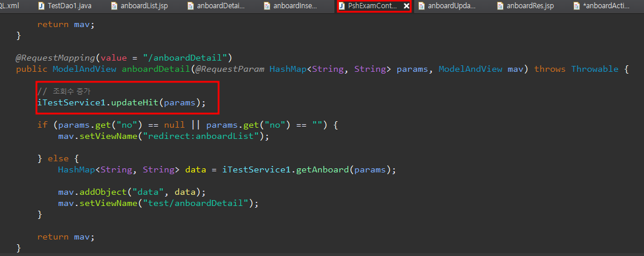Viewport: 644px width, 256px height.
Task: Click the mav.addObject line
Action: pos(131,192)
